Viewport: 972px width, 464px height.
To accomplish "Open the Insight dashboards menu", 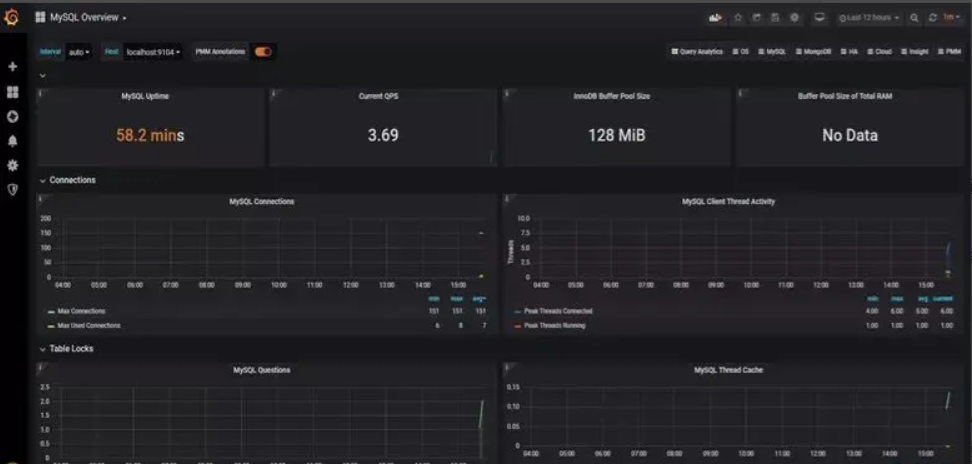I will [914, 52].
